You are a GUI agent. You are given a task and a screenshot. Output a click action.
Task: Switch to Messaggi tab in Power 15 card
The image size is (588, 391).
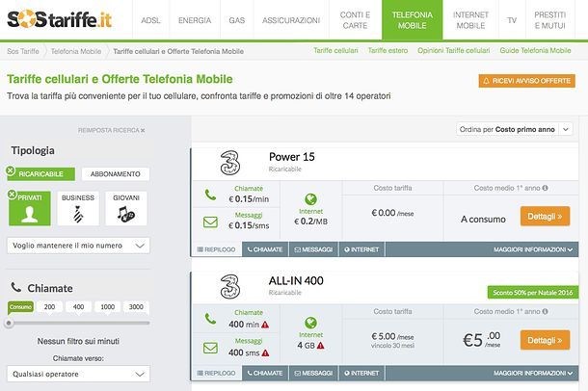coord(313,249)
